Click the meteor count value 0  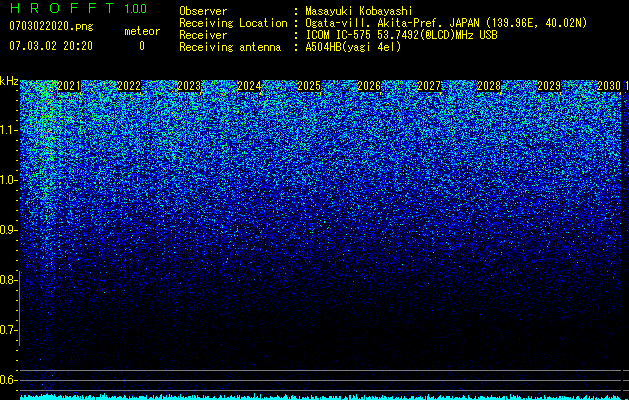[142, 46]
